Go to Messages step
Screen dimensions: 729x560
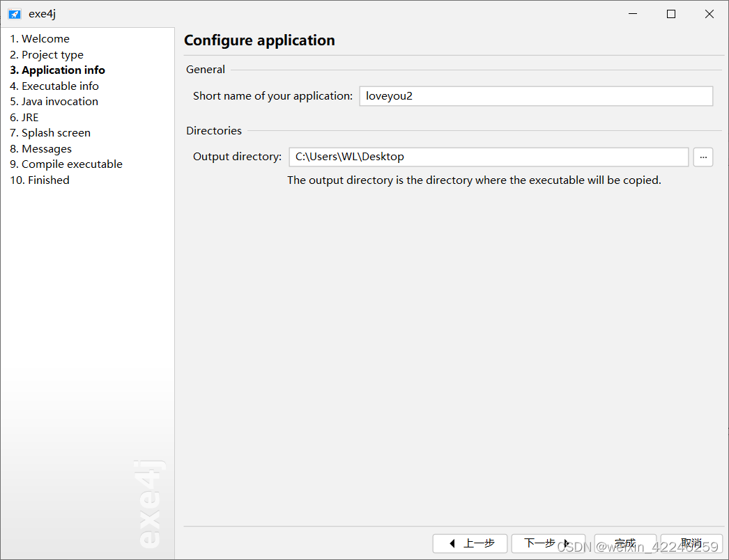(x=40, y=149)
